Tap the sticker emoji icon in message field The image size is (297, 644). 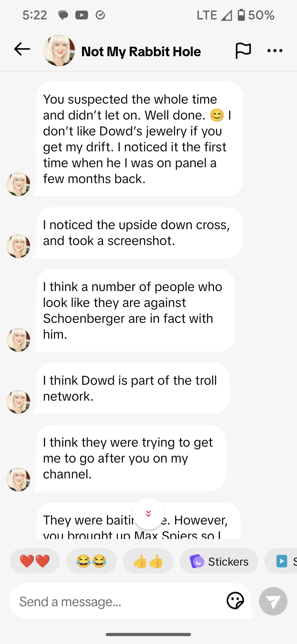coord(235,600)
